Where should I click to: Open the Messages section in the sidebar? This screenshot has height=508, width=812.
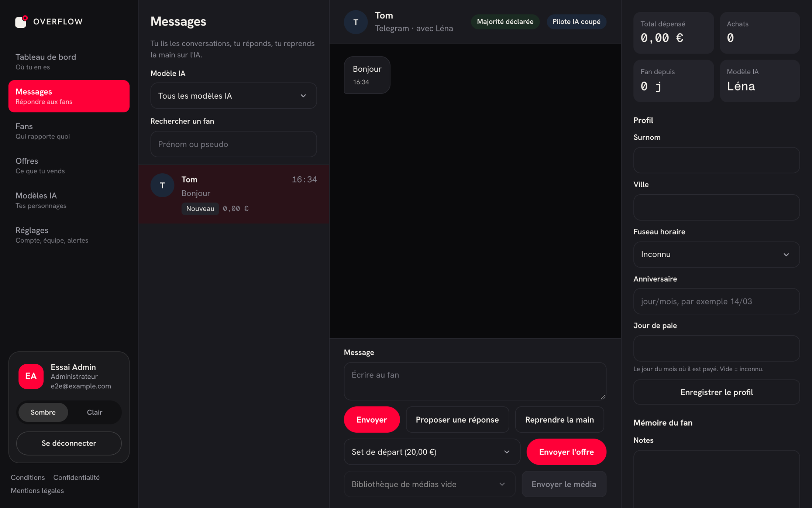pyautogui.click(x=69, y=96)
